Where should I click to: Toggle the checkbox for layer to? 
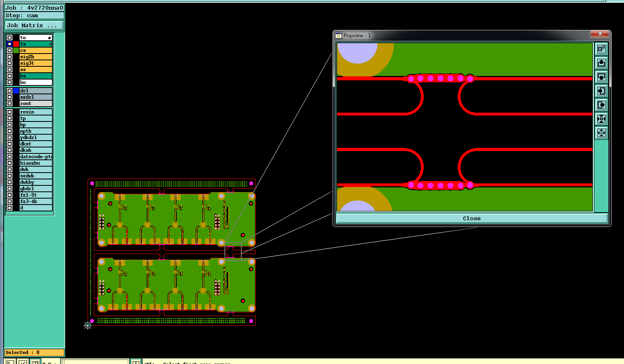coord(10,38)
